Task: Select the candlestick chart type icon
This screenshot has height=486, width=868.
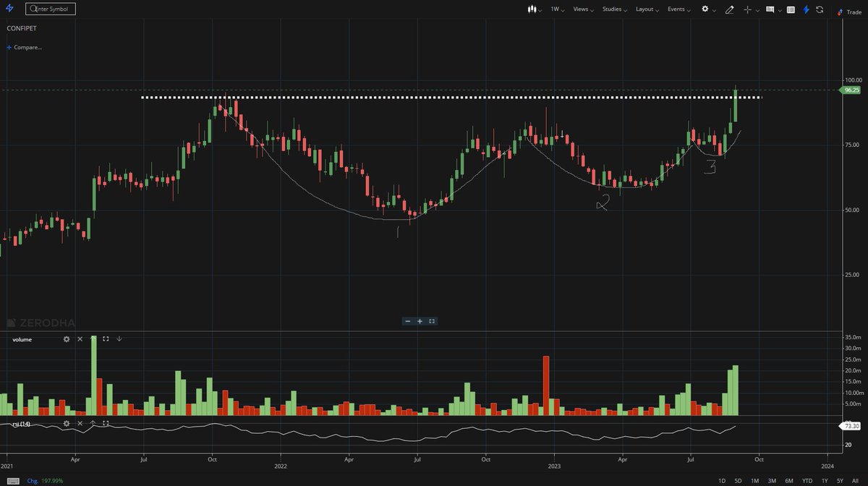Action: click(532, 10)
